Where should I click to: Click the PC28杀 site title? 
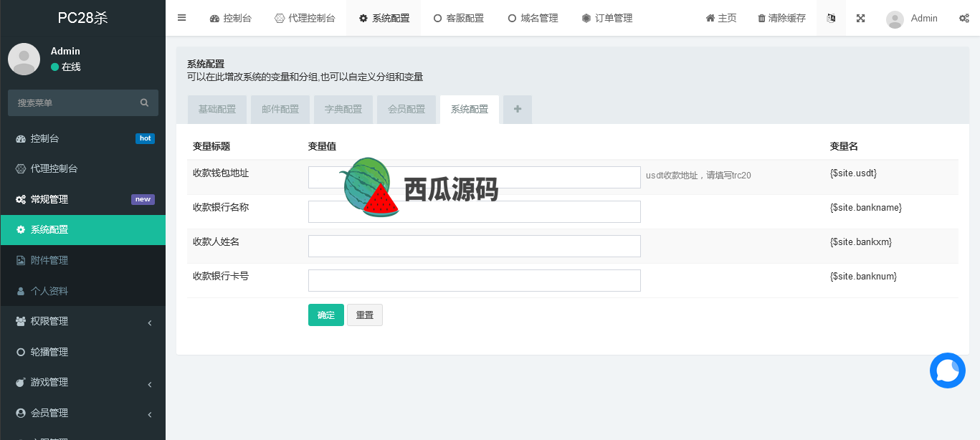[x=82, y=18]
